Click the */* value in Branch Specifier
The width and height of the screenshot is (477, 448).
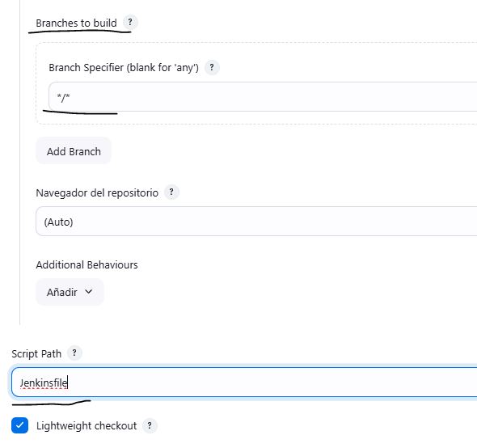pyautogui.click(x=63, y=97)
